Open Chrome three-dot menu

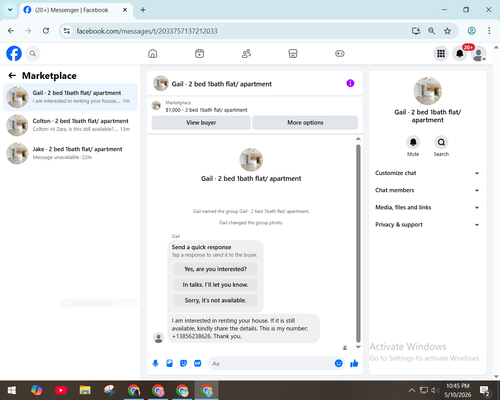489,31
